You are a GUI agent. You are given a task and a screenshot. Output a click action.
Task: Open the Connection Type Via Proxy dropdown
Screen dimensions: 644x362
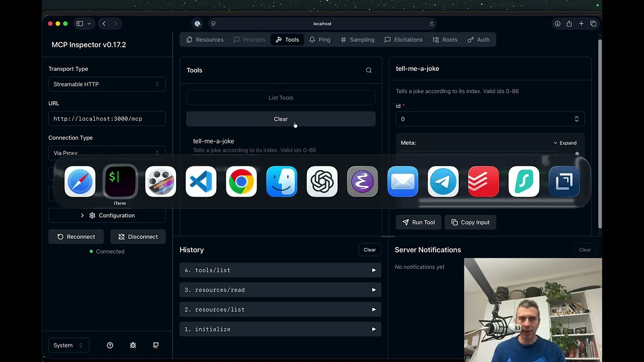click(x=107, y=153)
